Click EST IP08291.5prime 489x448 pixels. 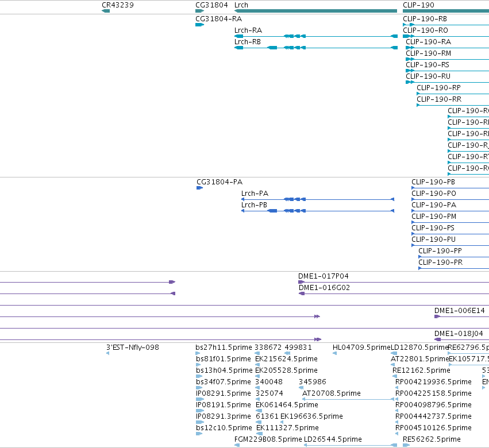click(x=224, y=393)
